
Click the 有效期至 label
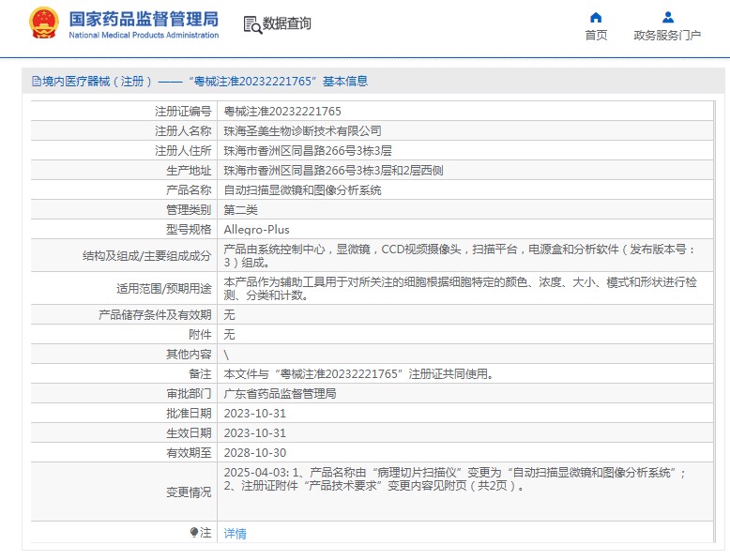point(189,452)
